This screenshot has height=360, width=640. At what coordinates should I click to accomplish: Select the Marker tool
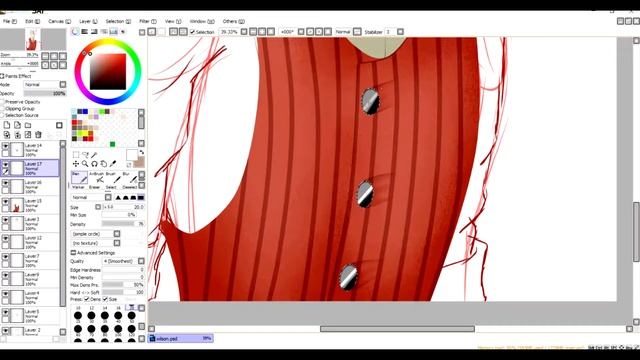[78, 187]
